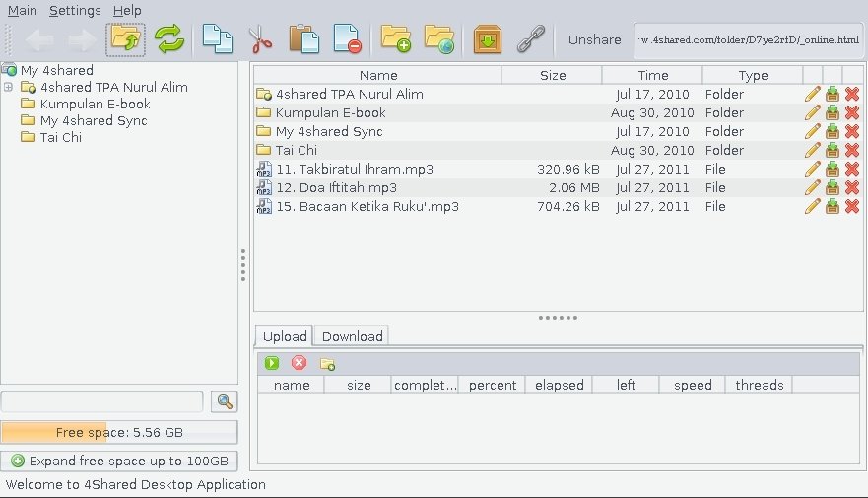Click the Copy files icon
This screenshot has width=868, height=498.
217,38
